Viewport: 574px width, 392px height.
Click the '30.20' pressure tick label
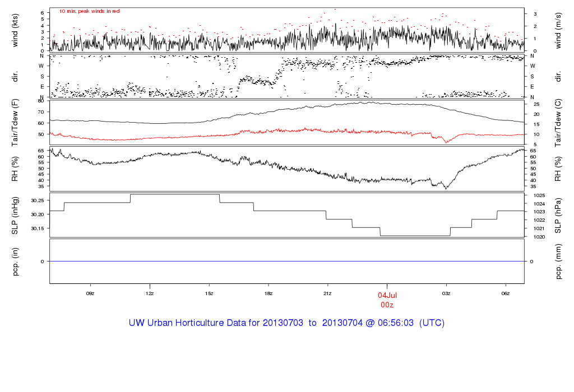(38, 214)
